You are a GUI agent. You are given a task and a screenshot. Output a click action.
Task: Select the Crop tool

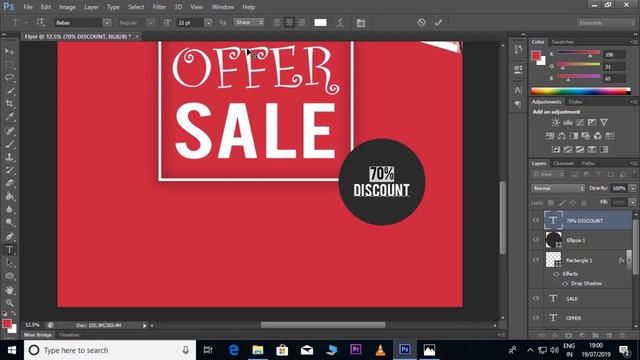(x=9, y=104)
